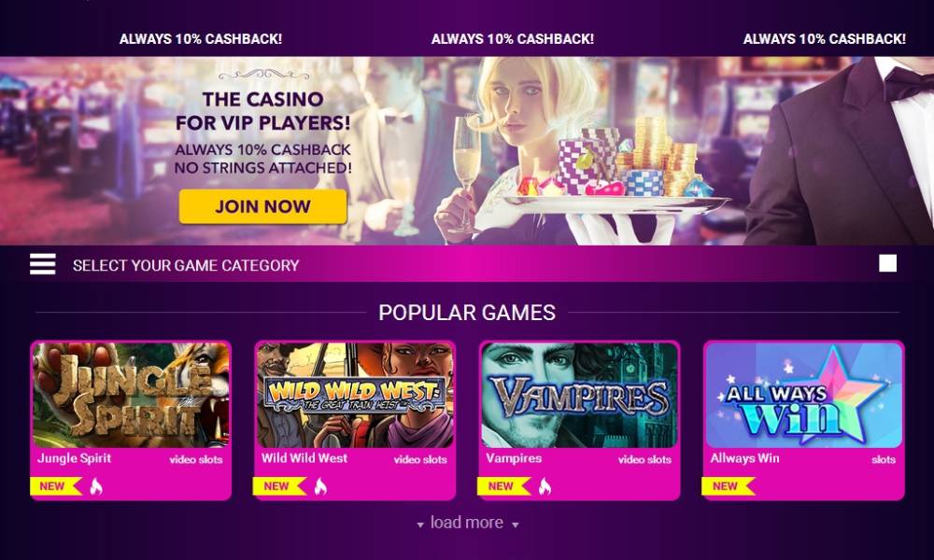Click the NEW badge on Vampires card
The height and width of the screenshot is (560, 934).
pos(504,486)
